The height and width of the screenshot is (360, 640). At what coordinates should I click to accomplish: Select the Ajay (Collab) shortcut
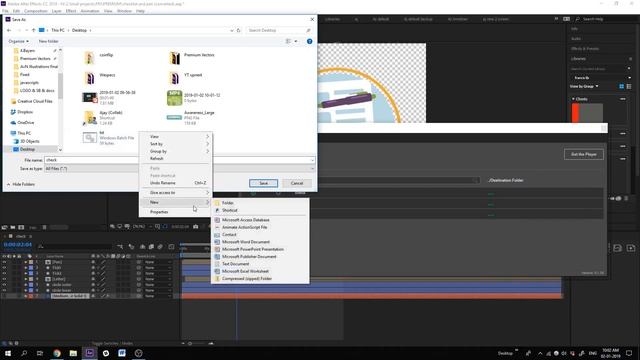(103, 118)
